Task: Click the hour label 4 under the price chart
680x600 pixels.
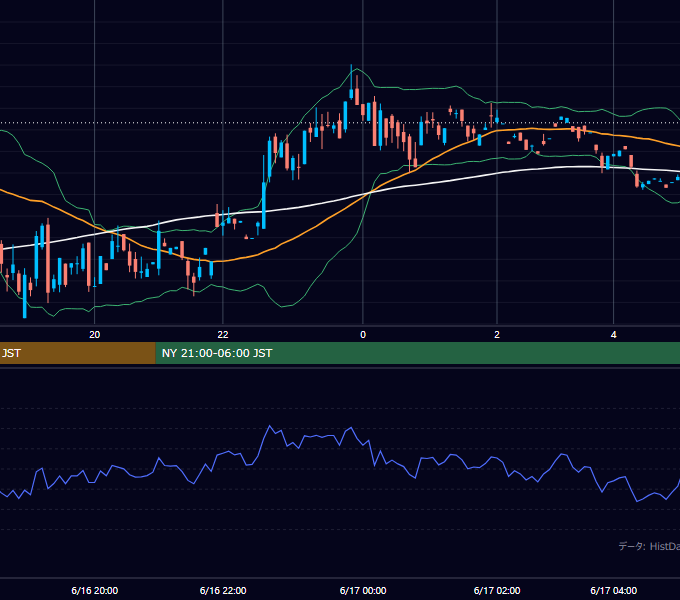Action: (614, 335)
